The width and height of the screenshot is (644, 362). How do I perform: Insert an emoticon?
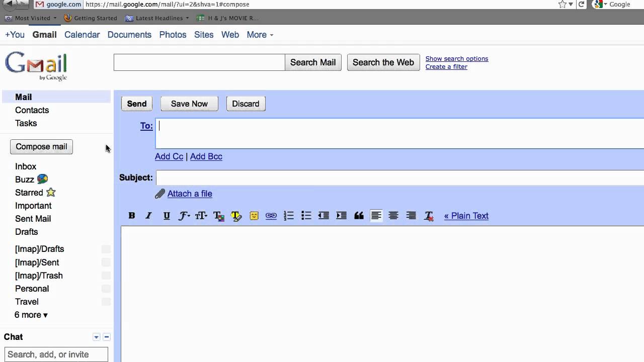(254, 216)
